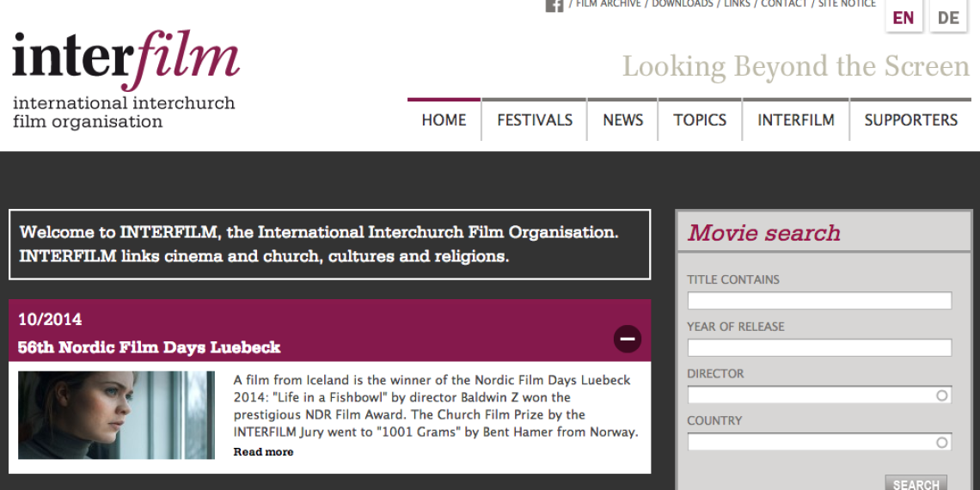
Task: Click the Welcome to INTERFILM banner text
Action: coord(319,244)
